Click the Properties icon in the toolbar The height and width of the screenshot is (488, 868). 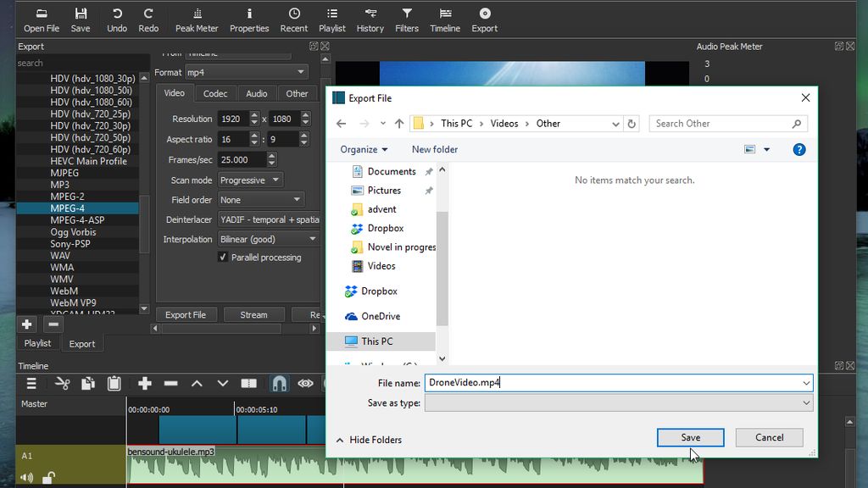tap(249, 19)
